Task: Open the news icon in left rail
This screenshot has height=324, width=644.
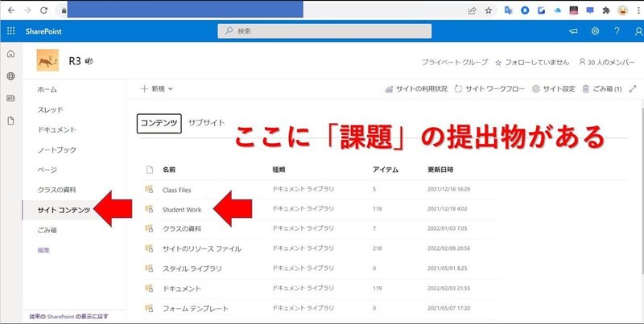Action: click(x=11, y=98)
